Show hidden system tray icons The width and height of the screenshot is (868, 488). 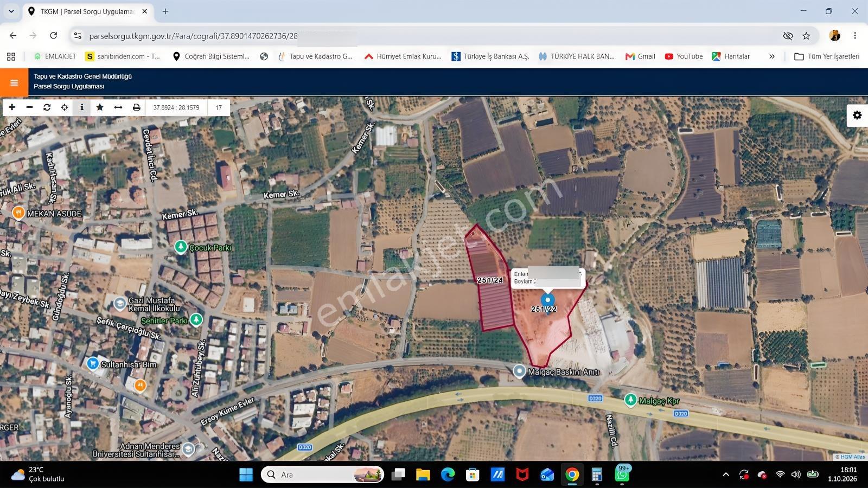[x=726, y=475]
